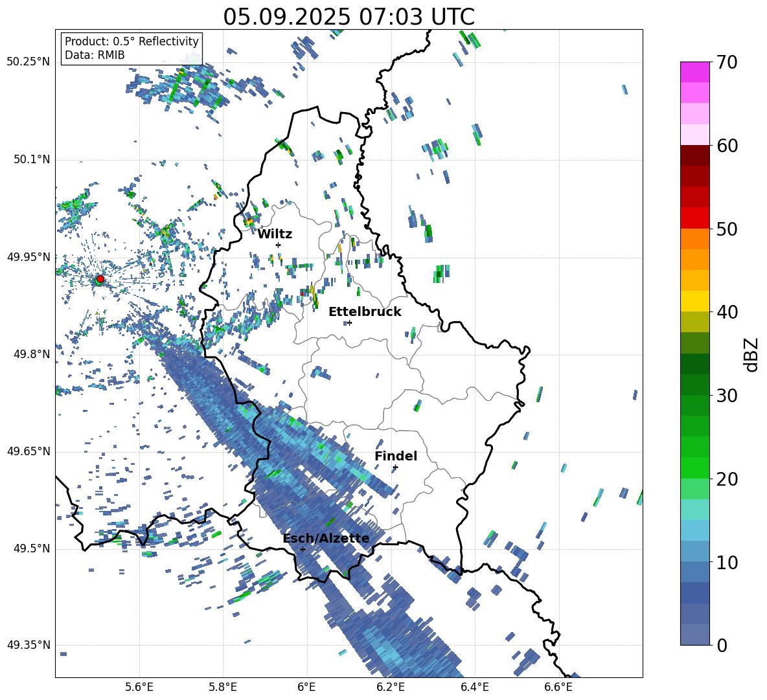The image size is (767, 700).
Task: Click the Esch/Alzette station cross marker
Action: coord(303,549)
